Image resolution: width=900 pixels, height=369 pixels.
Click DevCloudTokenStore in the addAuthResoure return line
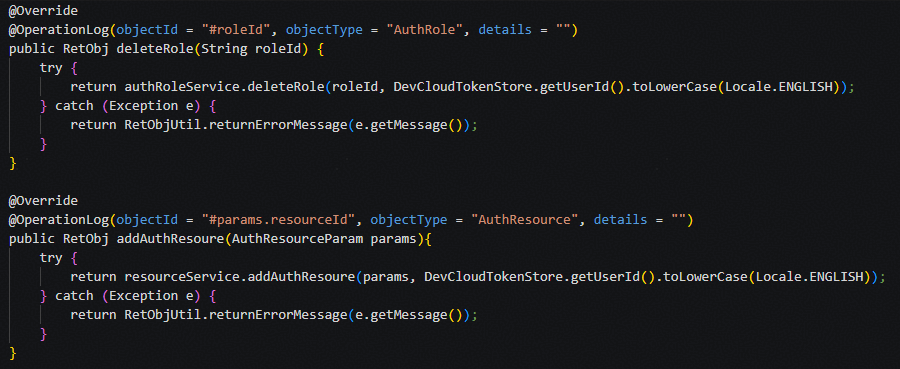(x=493, y=277)
